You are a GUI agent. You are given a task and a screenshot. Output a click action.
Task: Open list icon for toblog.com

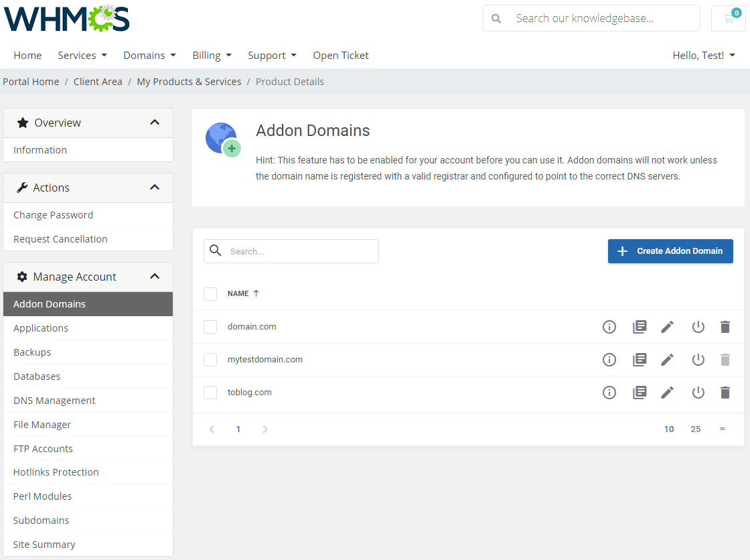coord(640,393)
